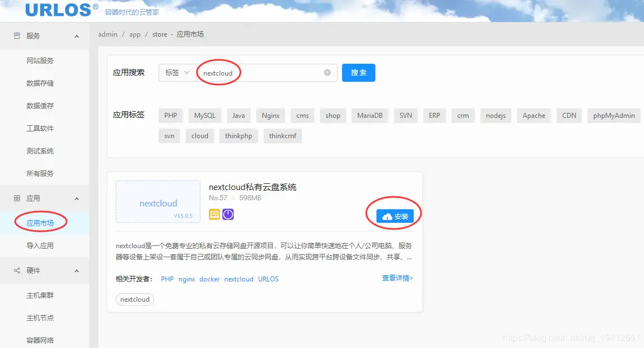Click the cloud icon inside the install button
The width and height of the screenshot is (644, 348).
pos(387,215)
